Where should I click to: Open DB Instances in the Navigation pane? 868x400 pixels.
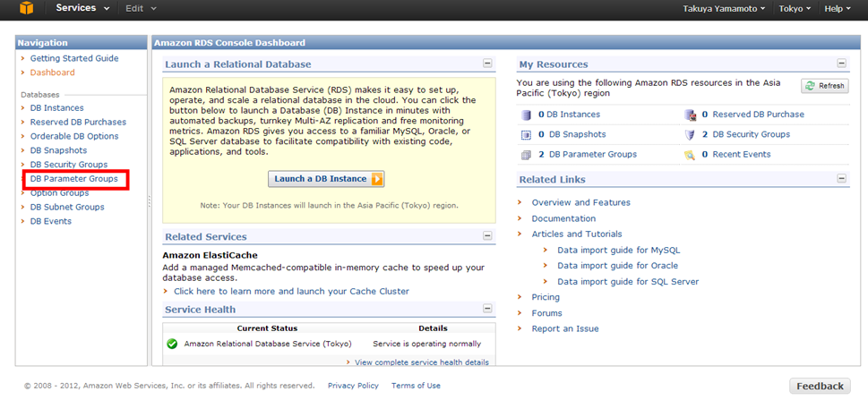click(57, 108)
